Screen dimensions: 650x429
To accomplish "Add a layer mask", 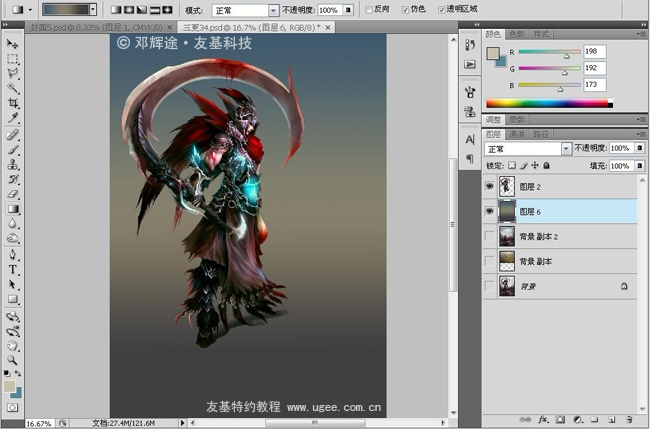I will click(x=560, y=419).
